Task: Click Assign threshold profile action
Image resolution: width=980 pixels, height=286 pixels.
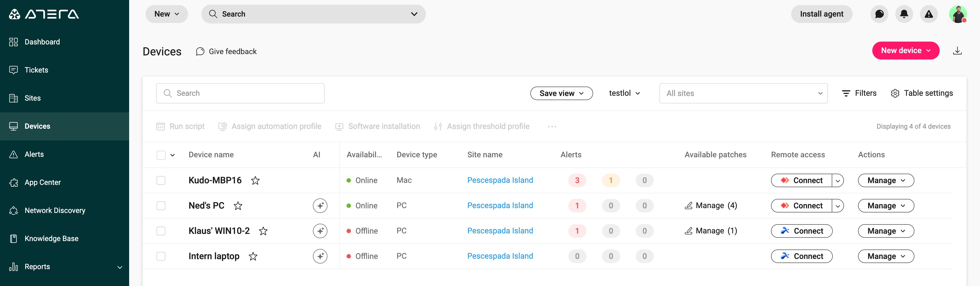Action: point(482,126)
